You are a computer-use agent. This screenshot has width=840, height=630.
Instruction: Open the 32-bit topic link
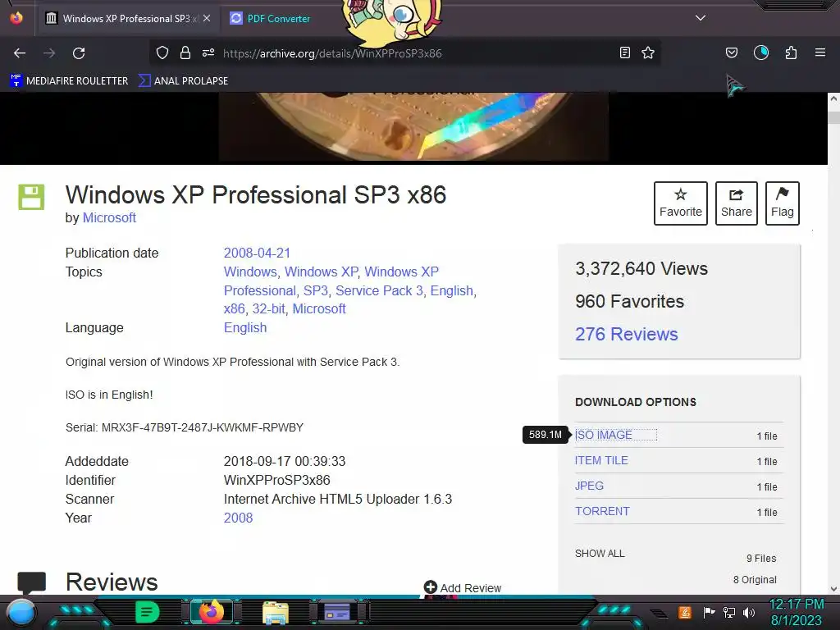tap(268, 309)
